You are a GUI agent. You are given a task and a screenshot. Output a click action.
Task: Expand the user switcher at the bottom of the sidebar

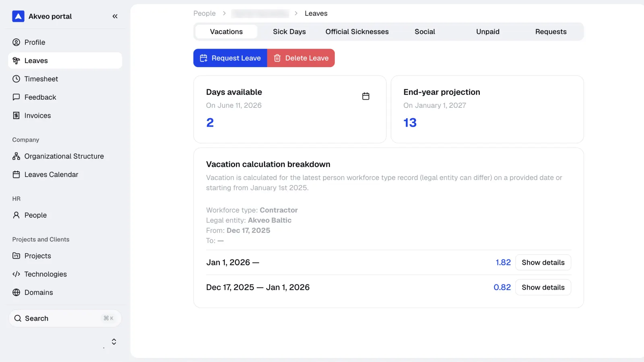point(114,341)
